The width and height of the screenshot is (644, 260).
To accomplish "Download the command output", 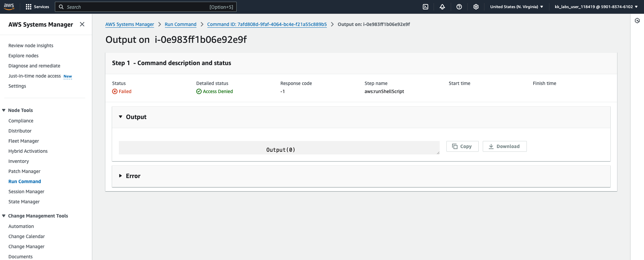I will (505, 146).
